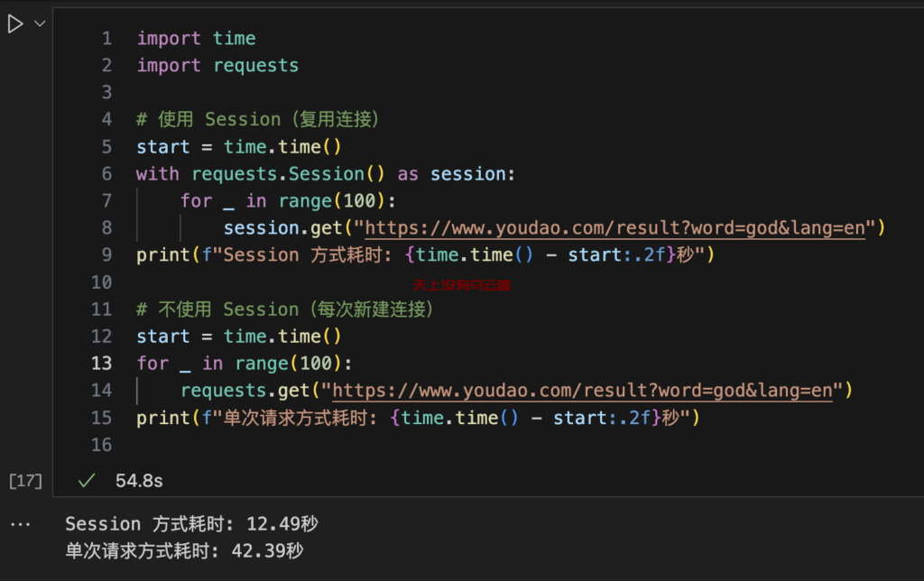Image resolution: width=924 pixels, height=581 pixels.
Task: Open the cell output actions ellipsis
Action: coord(20,524)
